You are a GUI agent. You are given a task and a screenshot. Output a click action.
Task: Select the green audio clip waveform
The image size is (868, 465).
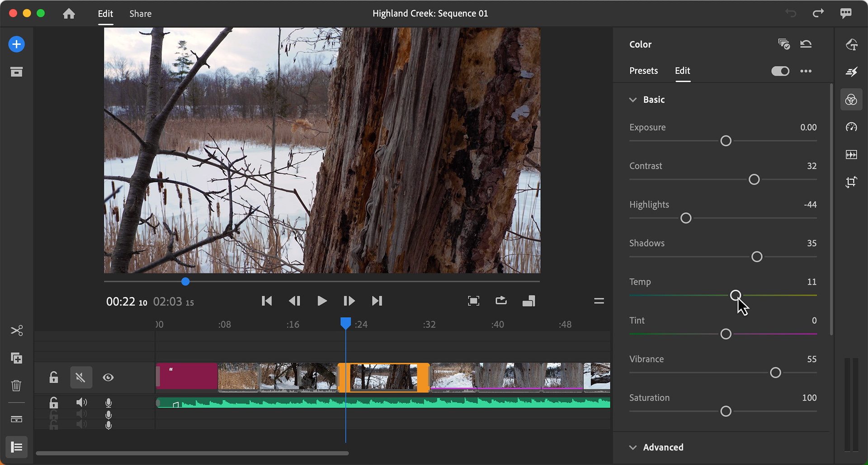point(383,403)
